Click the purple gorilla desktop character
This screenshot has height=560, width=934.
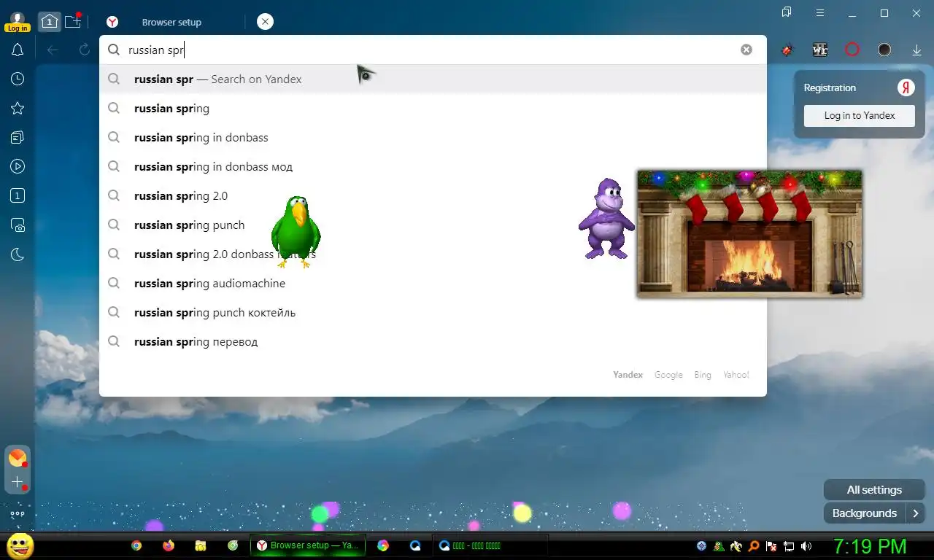tap(605, 219)
